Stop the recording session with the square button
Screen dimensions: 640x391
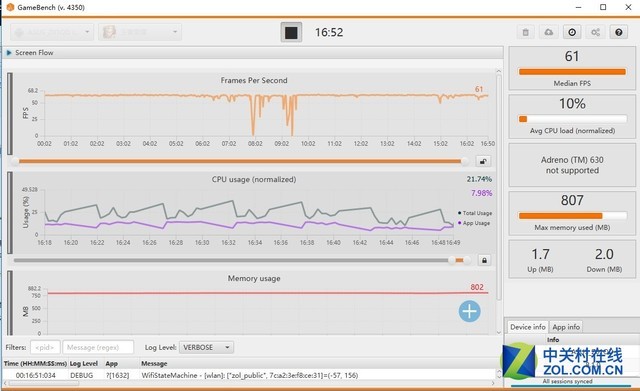coord(291,32)
